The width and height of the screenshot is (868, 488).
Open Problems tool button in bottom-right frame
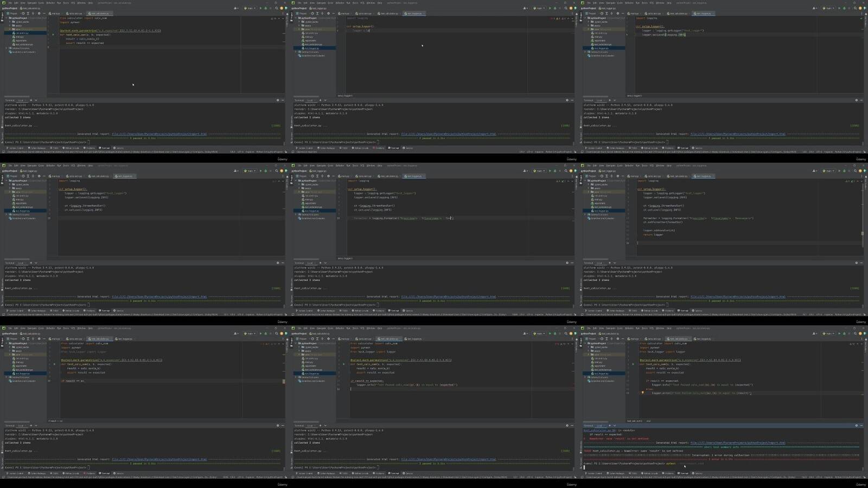click(x=668, y=473)
